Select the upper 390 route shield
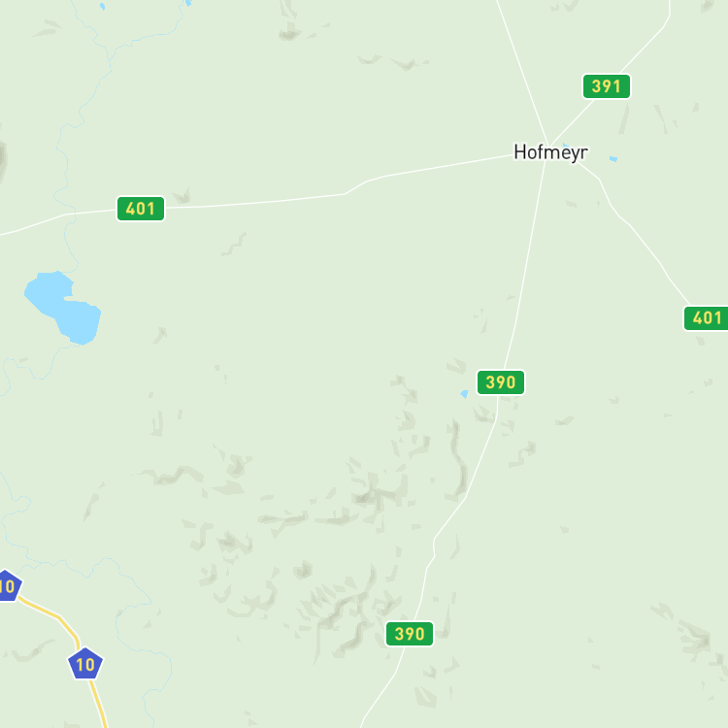 pyautogui.click(x=501, y=382)
